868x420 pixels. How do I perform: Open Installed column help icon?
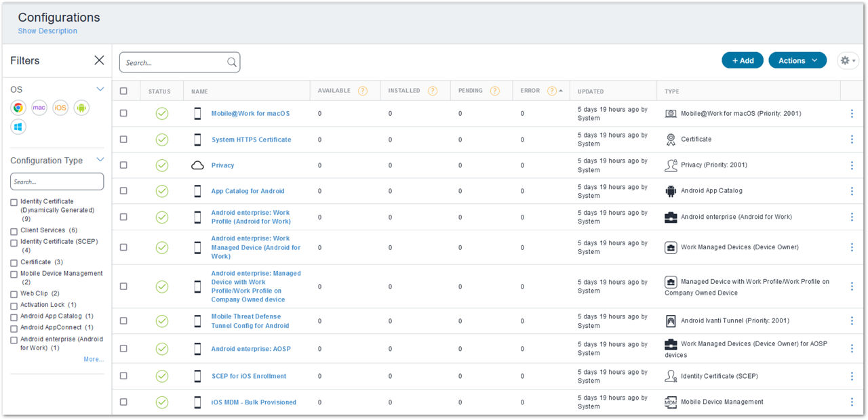[433, 91]
